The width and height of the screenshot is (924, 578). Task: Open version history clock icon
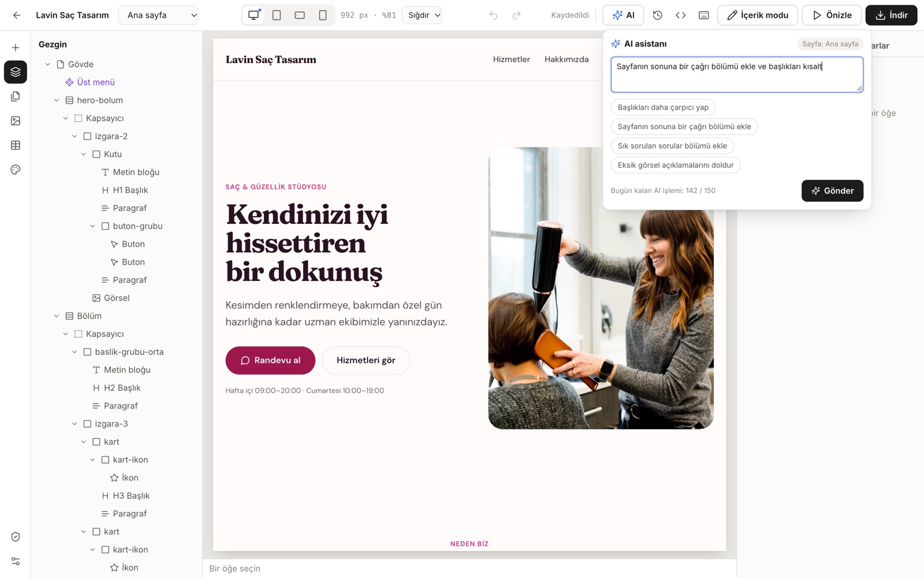657,15
